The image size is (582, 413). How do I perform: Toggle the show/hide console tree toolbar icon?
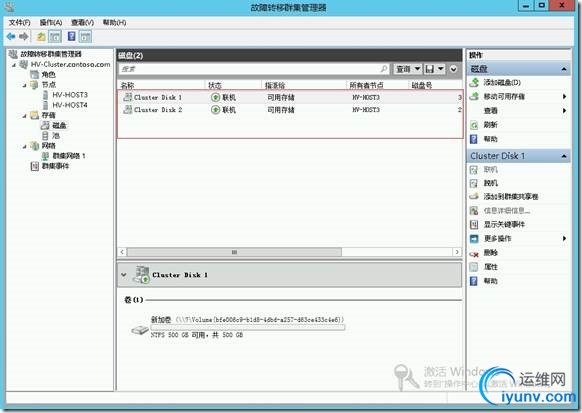click(55, 36)
